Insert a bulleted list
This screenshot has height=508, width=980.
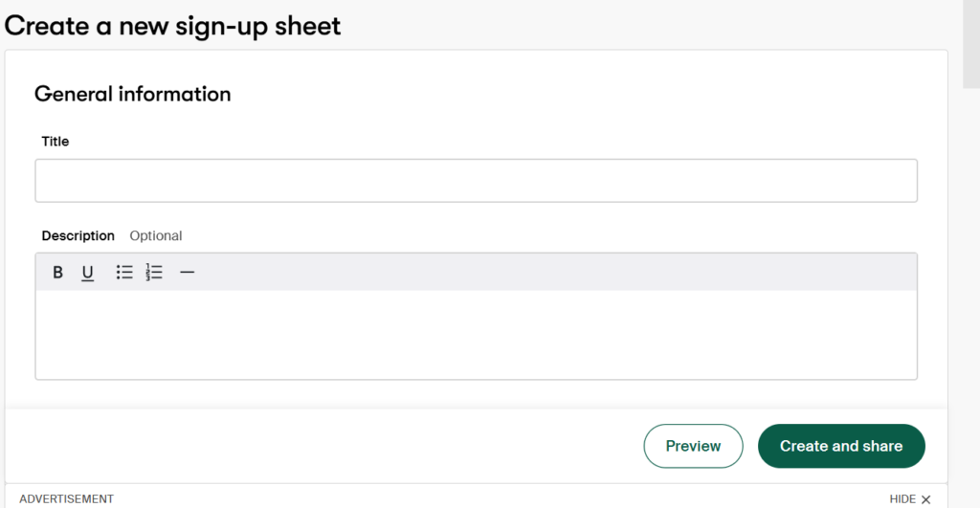124,273
